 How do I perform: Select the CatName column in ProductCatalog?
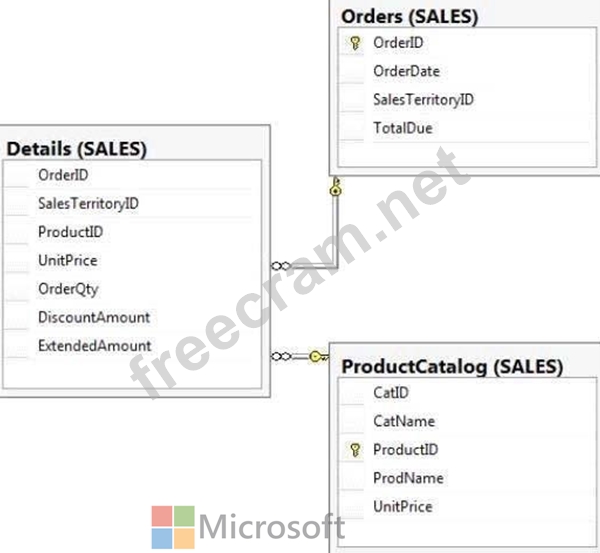(467, 421)
